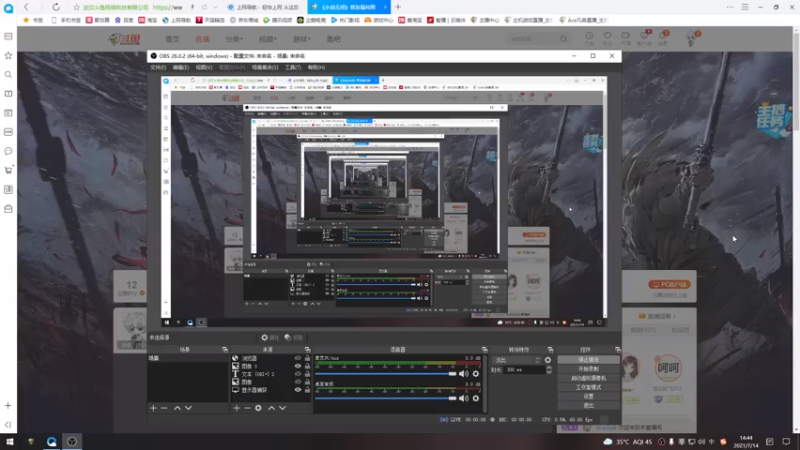This screenshot has width=800, height=450.
Task: Open Mic/Aux audio settings gear
Action: pos(476,374)
